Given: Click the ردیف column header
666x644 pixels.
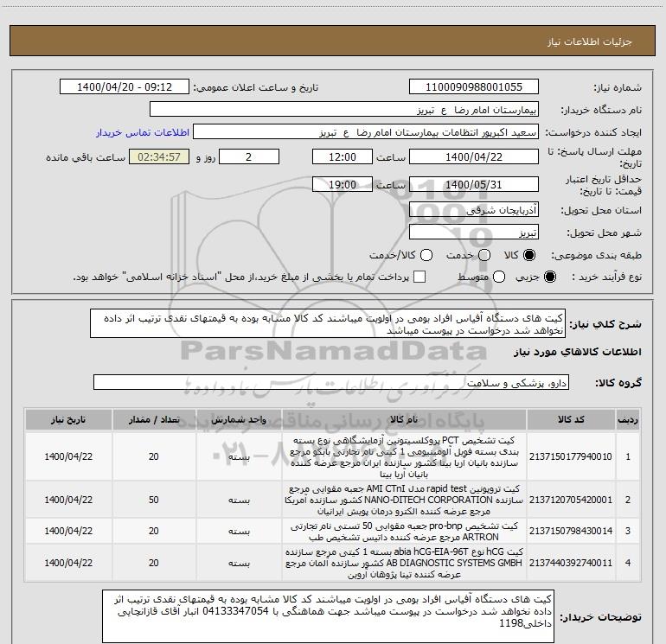Looking at the screenshot, I should tap(628, 419).
